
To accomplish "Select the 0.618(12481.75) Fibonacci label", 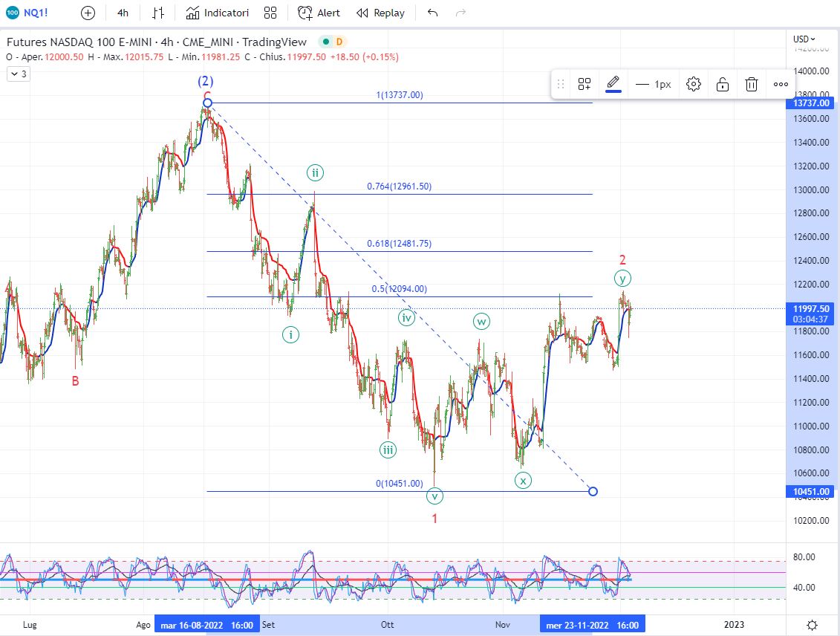I will click(x=399, y=243).
